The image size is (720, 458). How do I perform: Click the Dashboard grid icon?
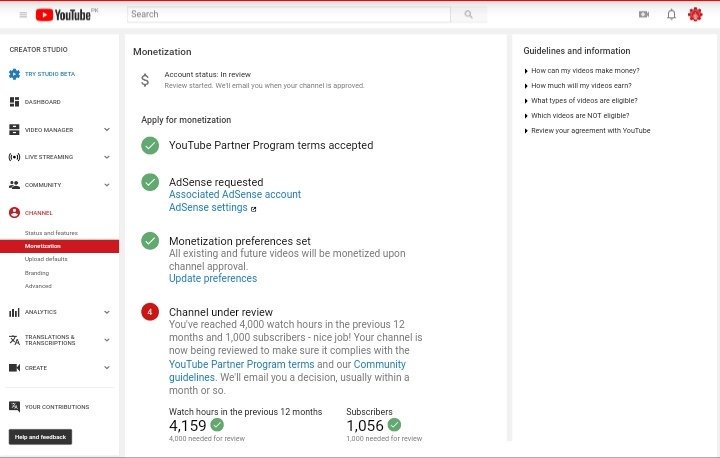tap(14, 102)
